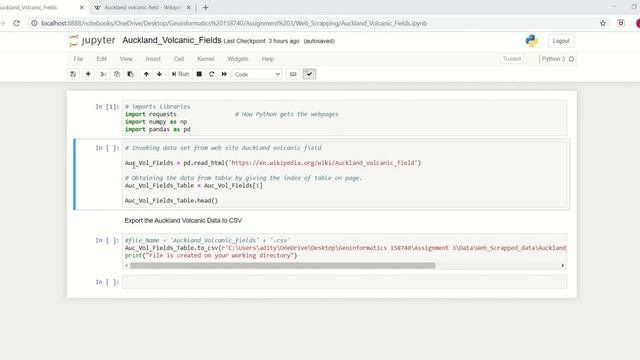This screenshot has height=360, width=640.
Task: Move selected cell up with arrow icon
Action: (x=146, y=74)
